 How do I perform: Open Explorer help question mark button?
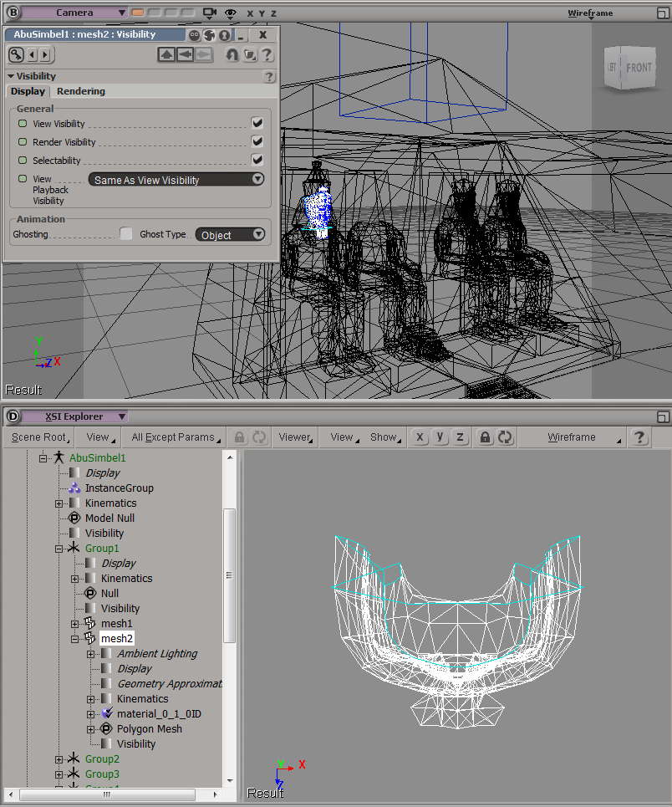coord(639,437)
